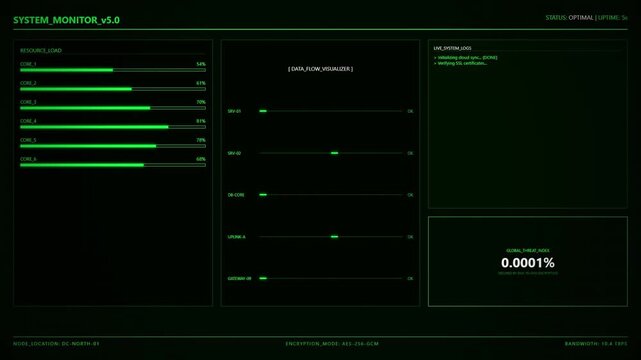Click the CORE_5 load progress bar
The image size is (641, 360).
pos(113,146)
